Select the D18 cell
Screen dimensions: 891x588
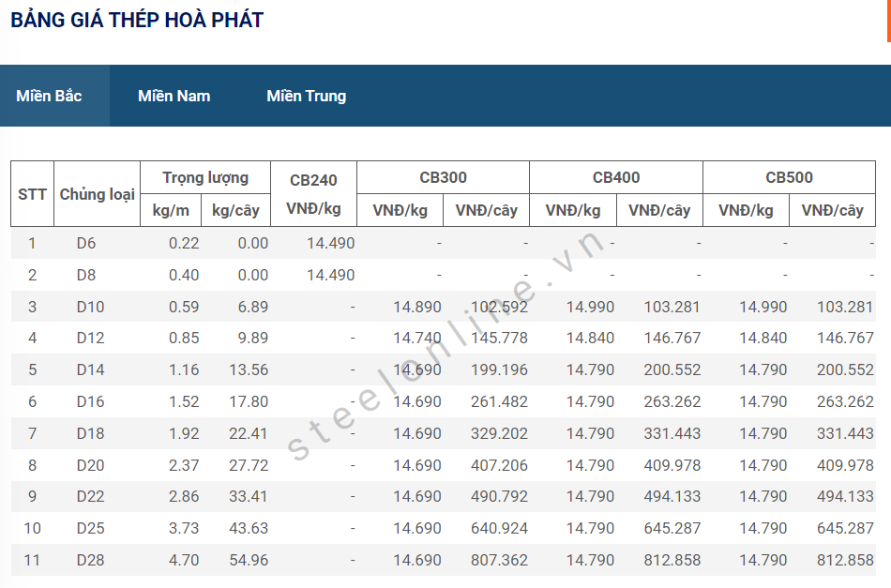tap(90, 433)
